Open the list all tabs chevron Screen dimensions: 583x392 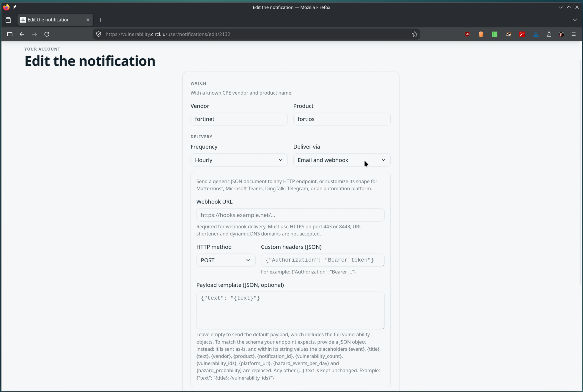(575, 20)
